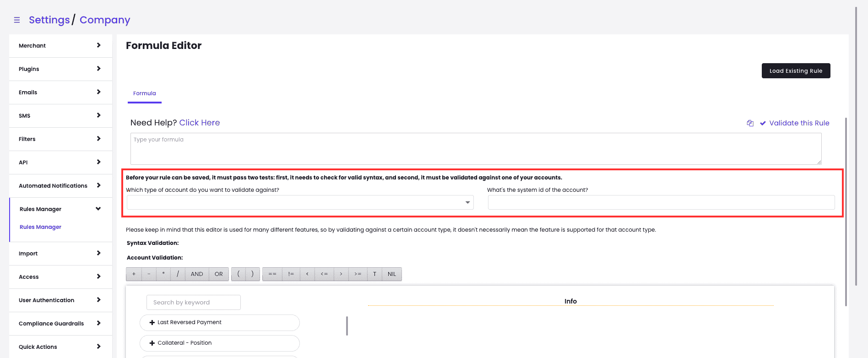Viewport: 868px width, 358px height.
Task: Expand User Authentication section
Action: (x=60, y=300)
